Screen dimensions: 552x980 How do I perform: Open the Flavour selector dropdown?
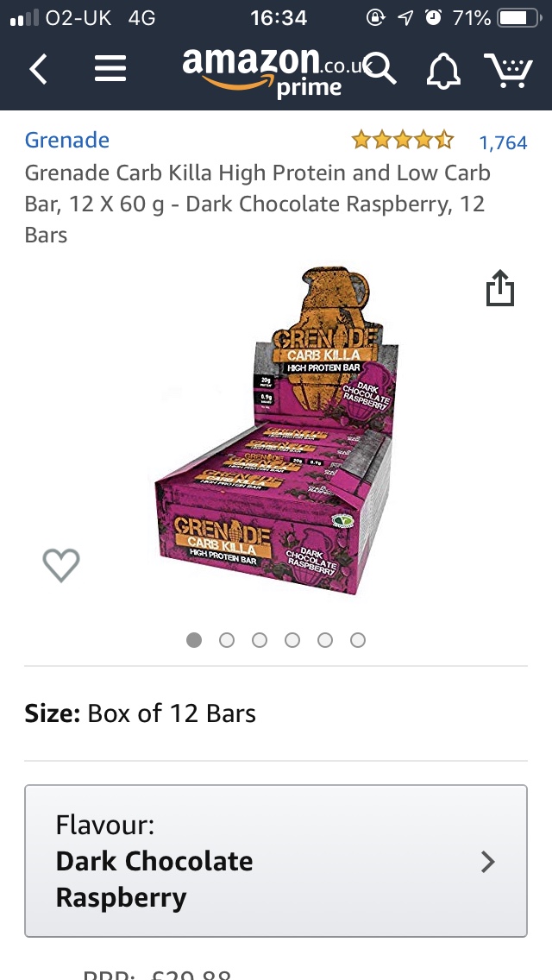click(276, 861)
